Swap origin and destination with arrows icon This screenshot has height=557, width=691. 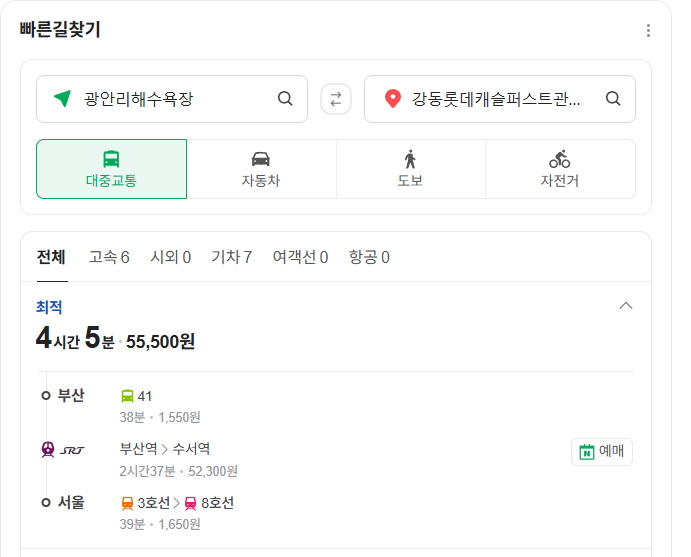[x=336, y=99]
